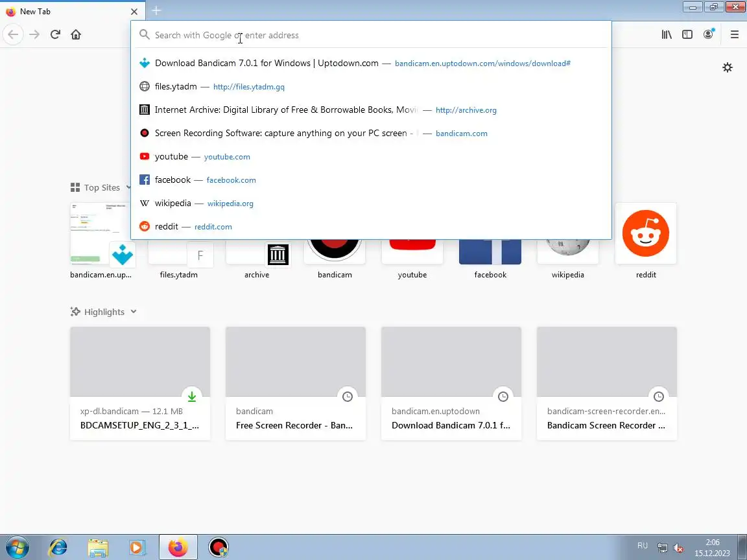This screenshot has width=747, height=560.
Task: Choose the youtube.com suggestion
Action: coord(371,156)
